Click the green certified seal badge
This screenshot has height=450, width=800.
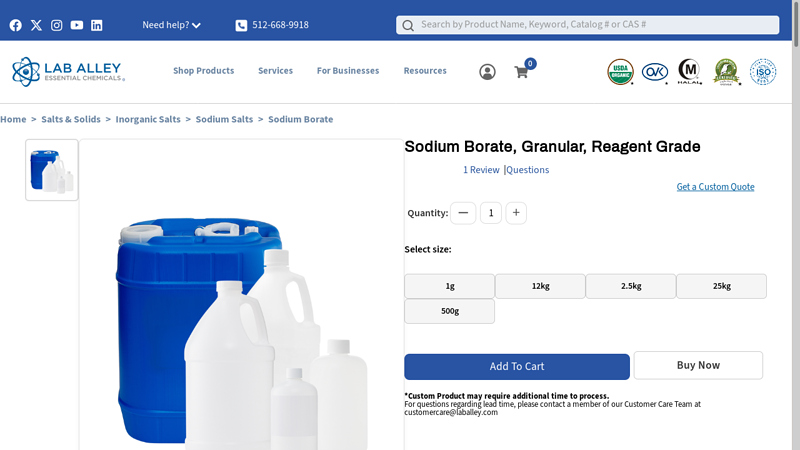click(727, 72)
